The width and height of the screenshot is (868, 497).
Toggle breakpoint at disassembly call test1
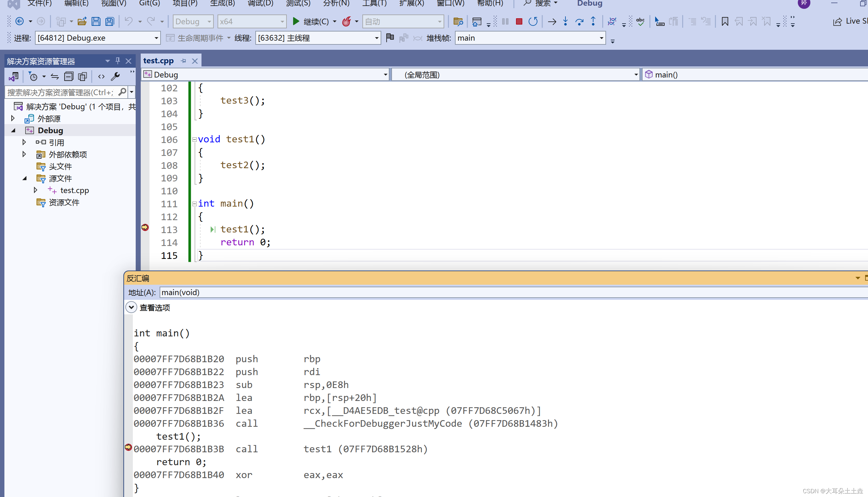(128, 448)
